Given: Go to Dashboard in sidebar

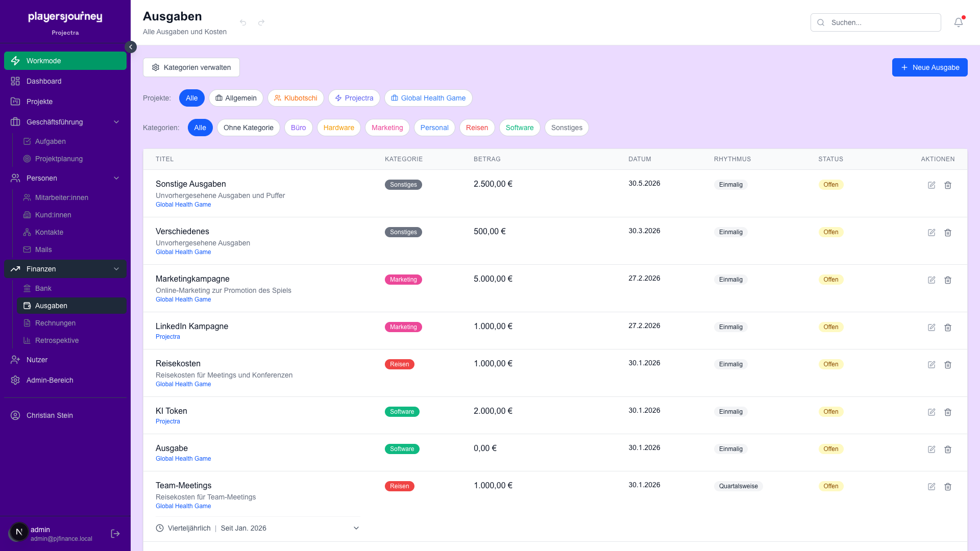Looking at the screenshot, I should [x=44, y=81].
